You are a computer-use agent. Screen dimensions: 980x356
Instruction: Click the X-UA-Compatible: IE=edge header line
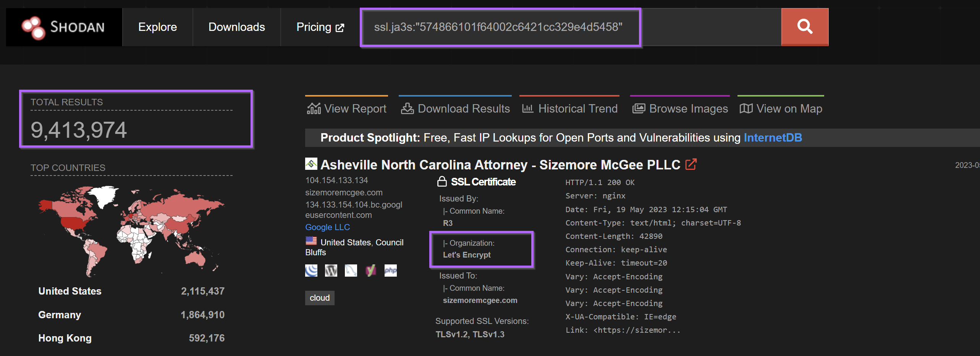click(621, 317)
